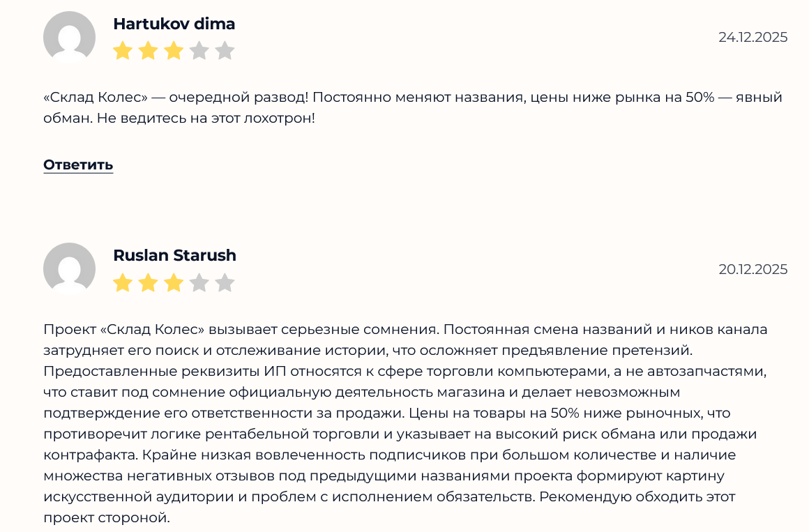
Task: Select the second star in Ruslan Starush's rating
Action: (x=148, y=282)
